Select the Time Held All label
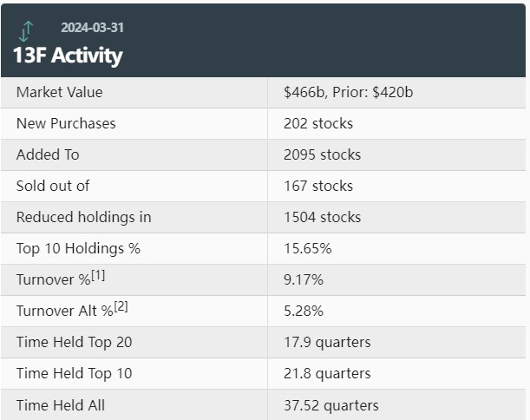This screenshot has height=420, width=530. 61,404
